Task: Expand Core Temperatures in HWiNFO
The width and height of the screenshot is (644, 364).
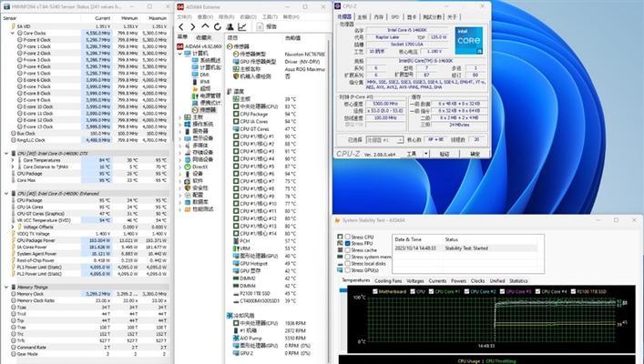Action: coord(13,160)
